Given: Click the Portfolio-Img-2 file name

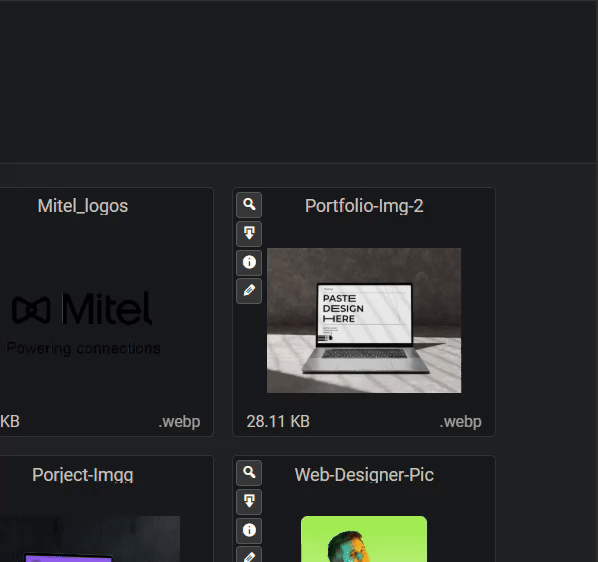Looking at the screenshot, I should point(364,206).
